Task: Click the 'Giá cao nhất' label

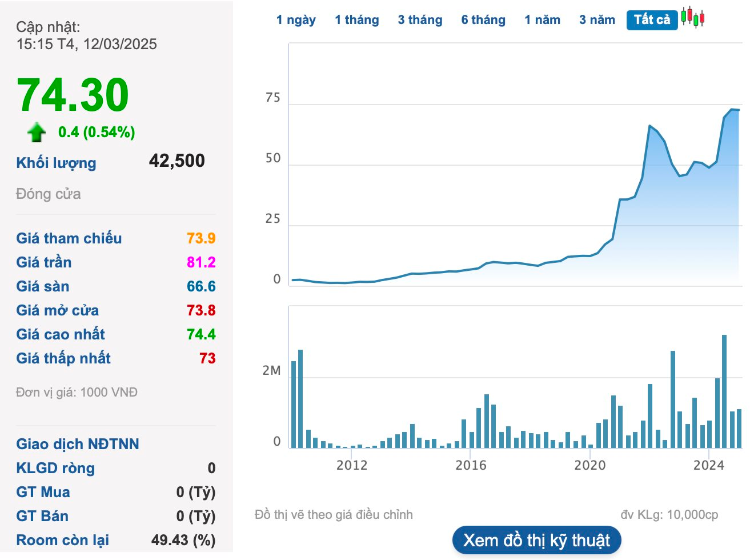Action: (x=61, y=334)
